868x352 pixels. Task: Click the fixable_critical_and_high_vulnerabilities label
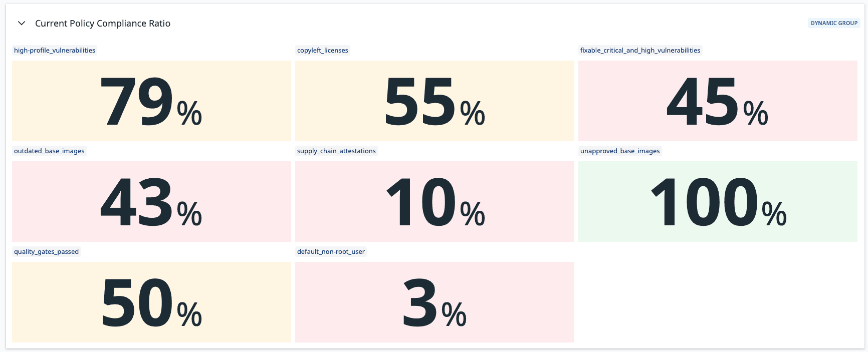[640, 51]
